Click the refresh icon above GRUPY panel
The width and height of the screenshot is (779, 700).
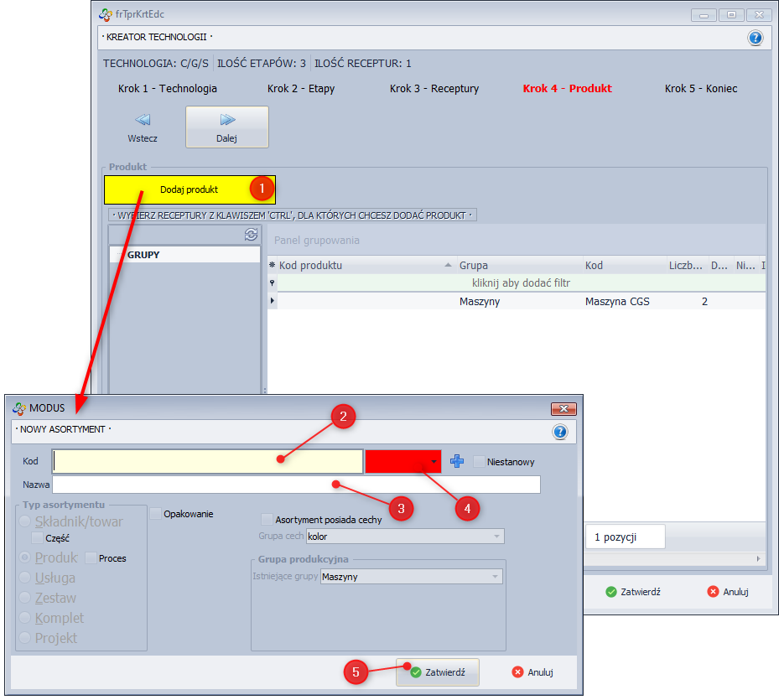[x=250, y=235]
